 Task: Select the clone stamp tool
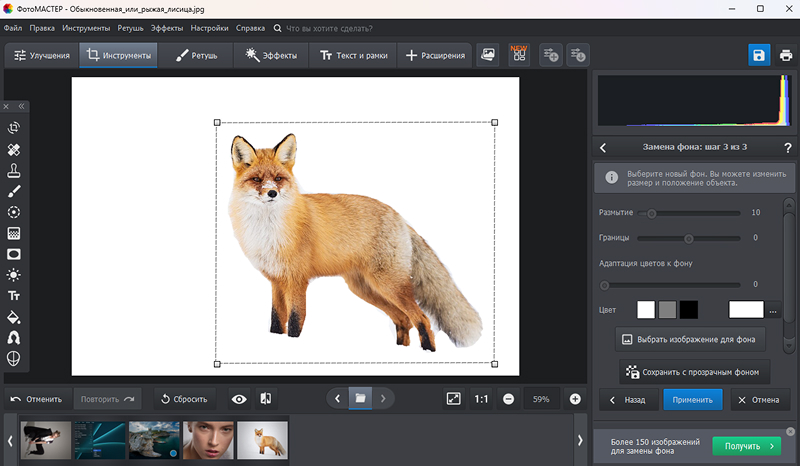tap(14, 170)
